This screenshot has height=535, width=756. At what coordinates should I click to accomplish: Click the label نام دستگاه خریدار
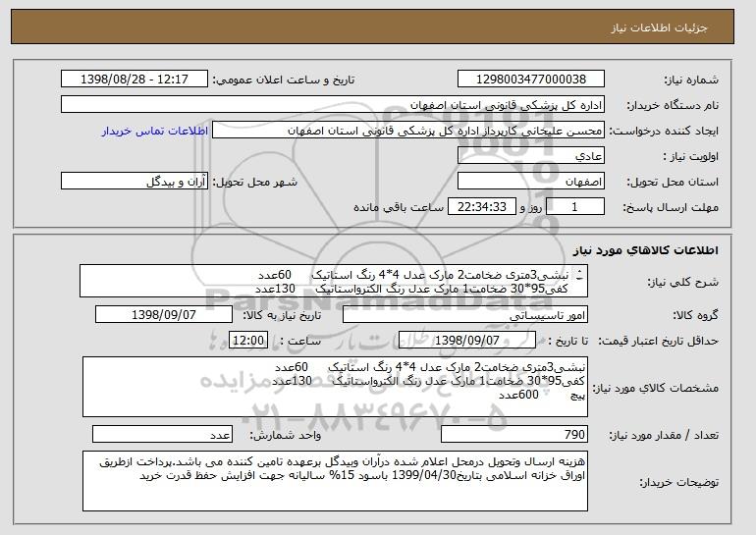(x=673, y=105)
